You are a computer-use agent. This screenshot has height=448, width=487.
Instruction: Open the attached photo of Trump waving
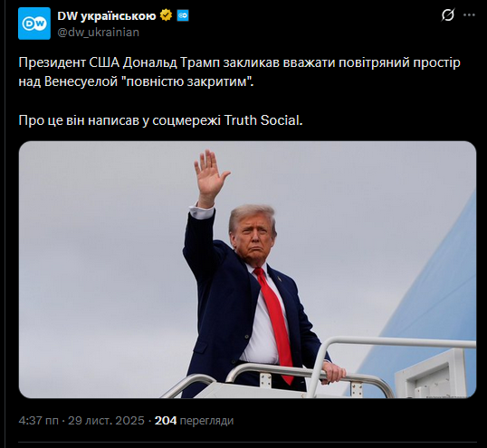click(x=247, y=270)
